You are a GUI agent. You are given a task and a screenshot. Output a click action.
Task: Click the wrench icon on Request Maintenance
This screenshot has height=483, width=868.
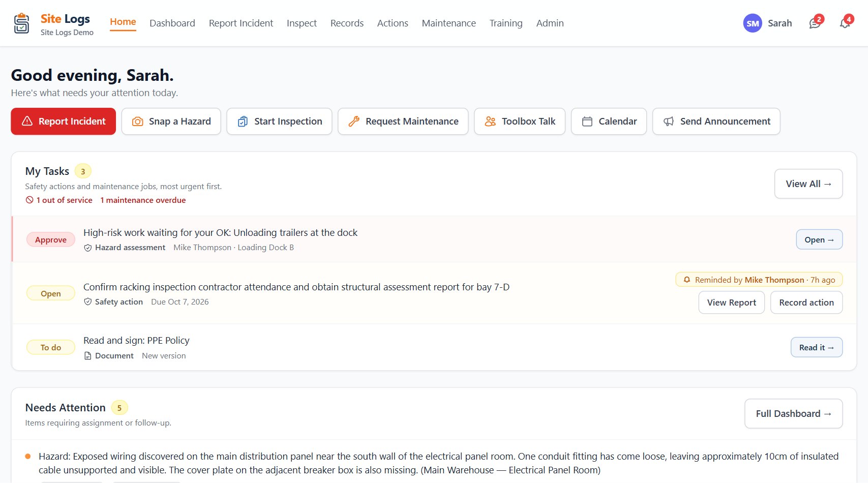(x=354, y=122)
